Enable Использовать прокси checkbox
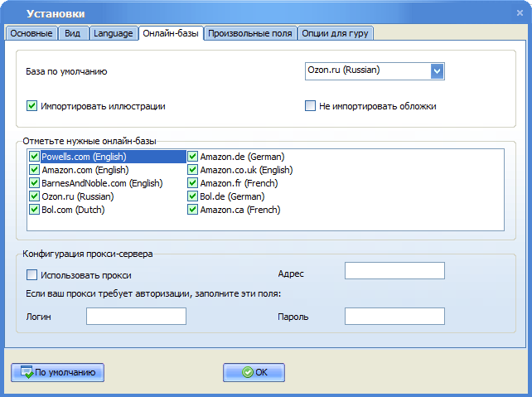The height and width of the screenshot is (397, 532). click(x=32, y=275)
